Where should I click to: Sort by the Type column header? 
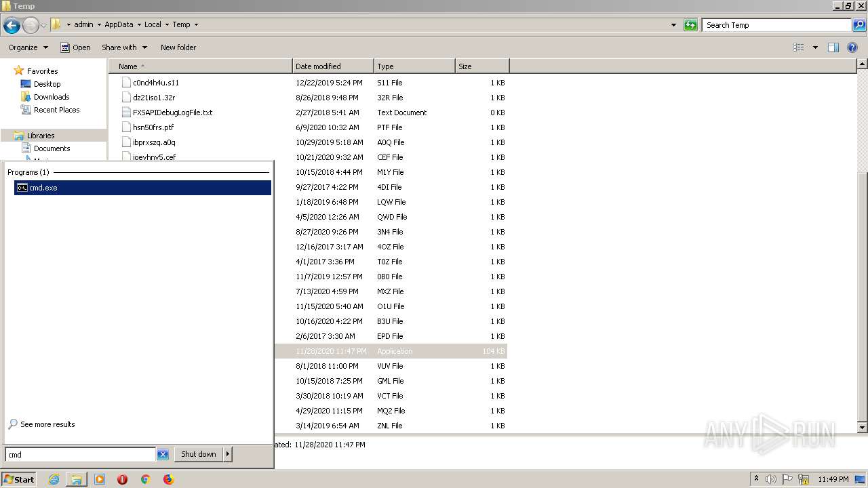tap(414, 66)
